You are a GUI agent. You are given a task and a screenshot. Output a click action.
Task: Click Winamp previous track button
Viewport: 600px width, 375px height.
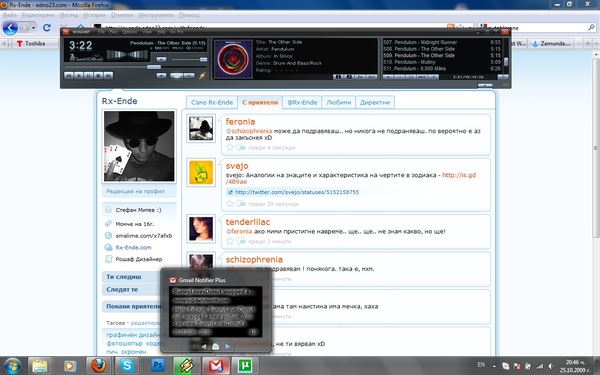pos(69,76)
